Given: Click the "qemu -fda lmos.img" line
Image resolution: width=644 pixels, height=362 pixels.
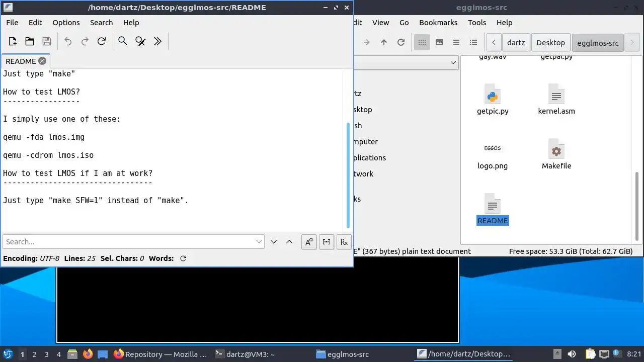Looking at the screenshot, I should tap(44, 137).
